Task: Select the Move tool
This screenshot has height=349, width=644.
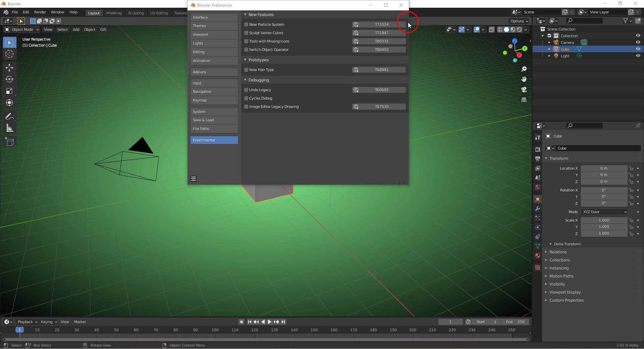Action: point(9,68)
